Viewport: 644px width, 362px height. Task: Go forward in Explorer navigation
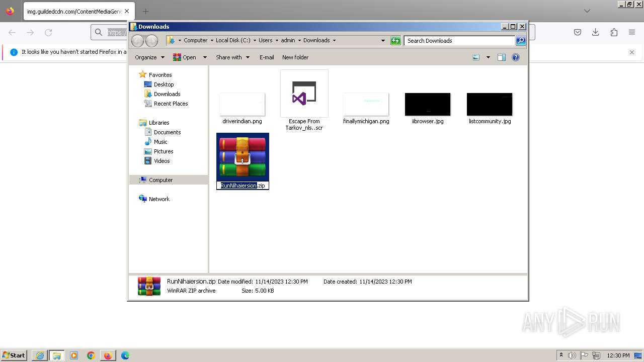[151, 41]
